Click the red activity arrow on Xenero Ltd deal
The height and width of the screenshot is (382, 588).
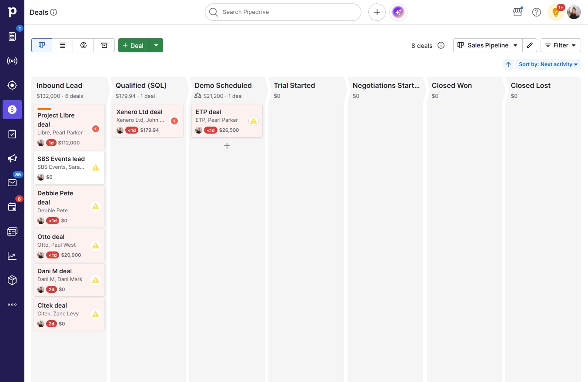click(174, 121)
